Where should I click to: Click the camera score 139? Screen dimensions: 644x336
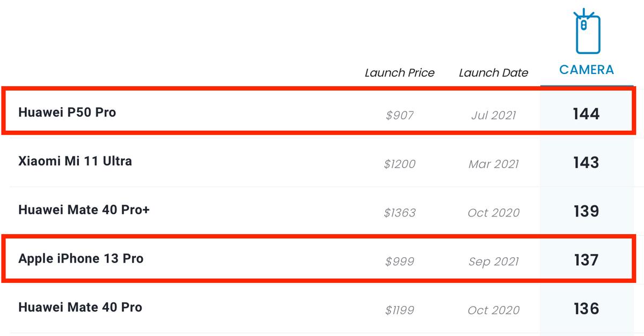[x=586, y=211]
